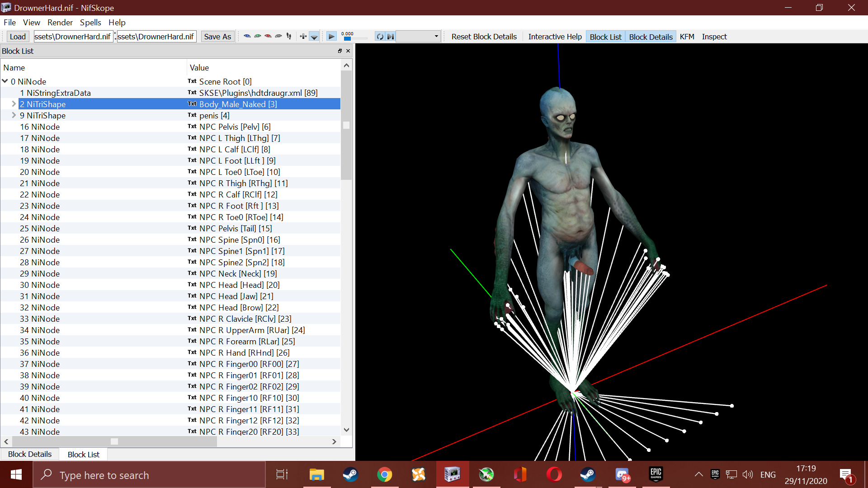This screenshot has height=488, width=868.
Task: Click the gray eye view icon
Action: tap(278, 37)
